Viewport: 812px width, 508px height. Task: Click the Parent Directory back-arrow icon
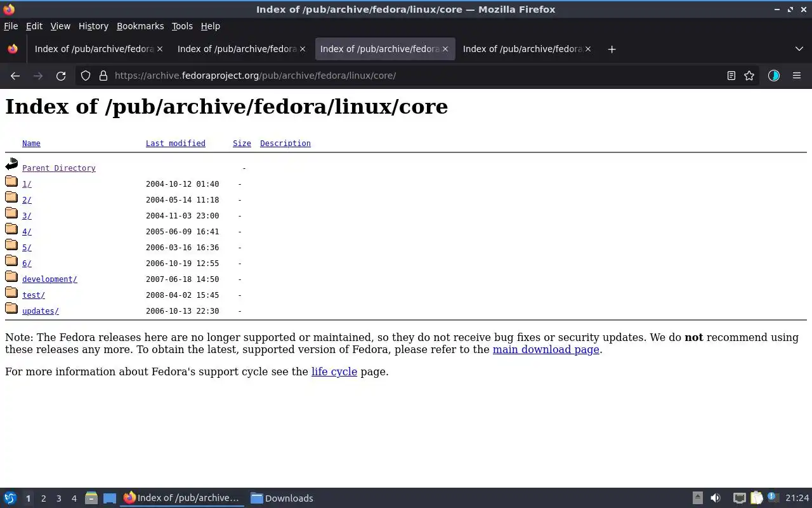coord(11,164)
